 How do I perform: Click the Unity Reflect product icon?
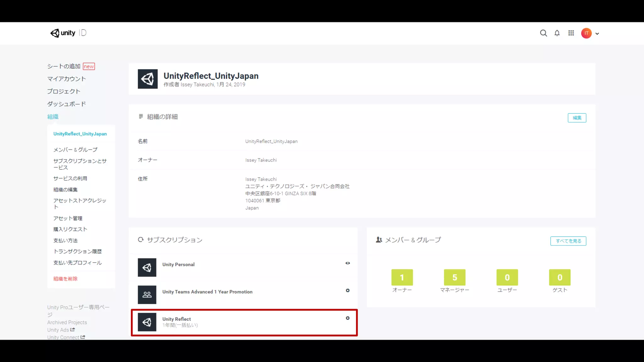147,322
